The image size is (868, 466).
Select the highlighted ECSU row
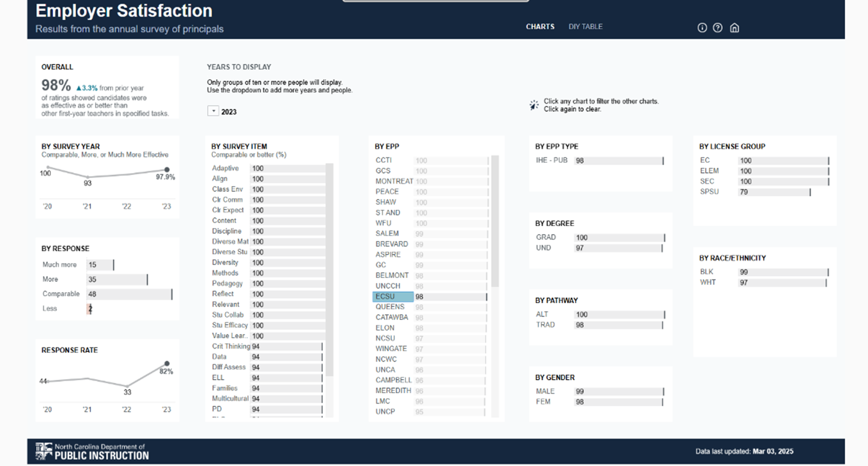coord(392,297)
